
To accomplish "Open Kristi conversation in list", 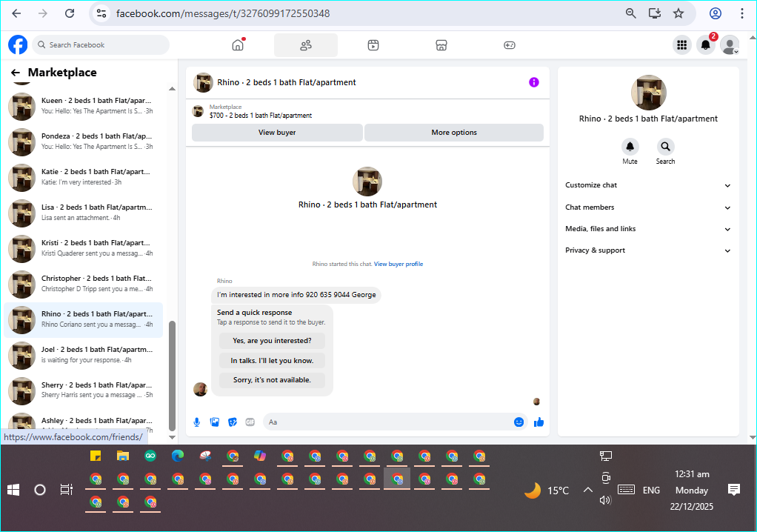I will (83, 249).
